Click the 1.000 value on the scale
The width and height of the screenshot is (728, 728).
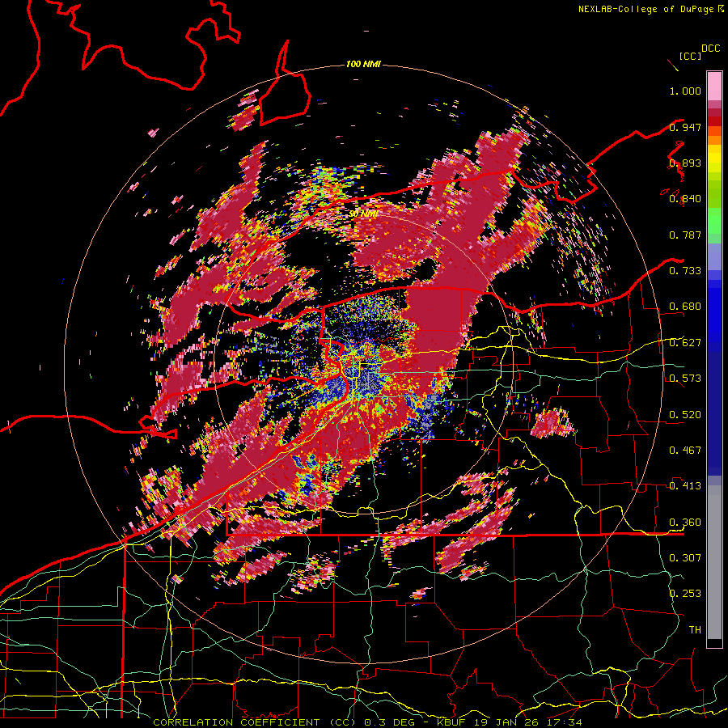pos(685,91)
